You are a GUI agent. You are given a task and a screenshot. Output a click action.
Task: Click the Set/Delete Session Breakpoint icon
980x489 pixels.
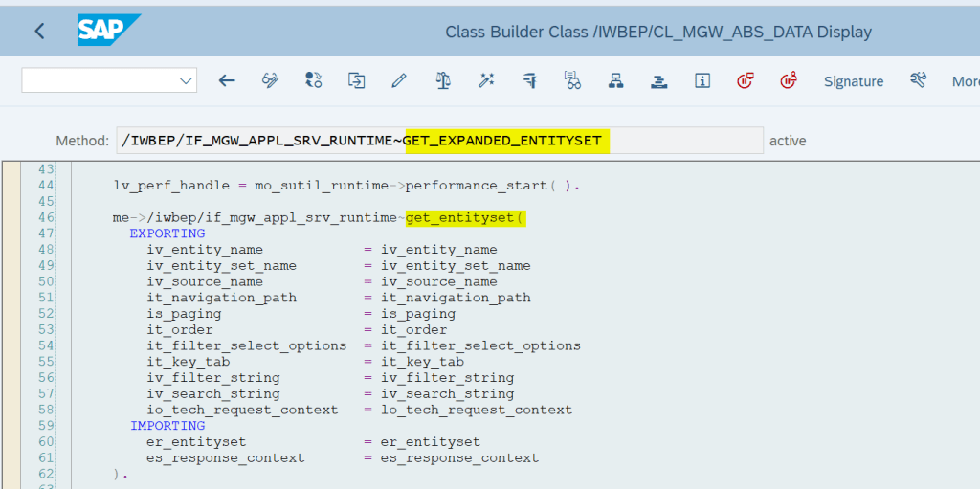pyautogui.click(x=745, y=80)
